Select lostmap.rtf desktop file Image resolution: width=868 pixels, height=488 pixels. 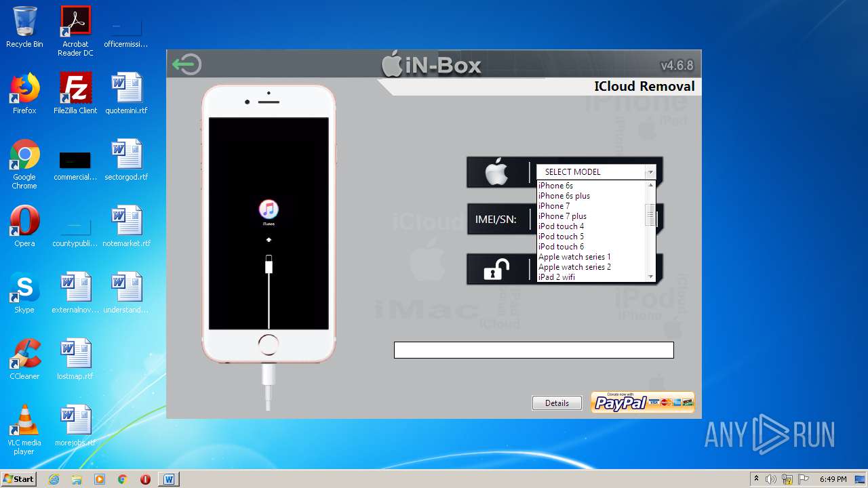coord(75,359)
